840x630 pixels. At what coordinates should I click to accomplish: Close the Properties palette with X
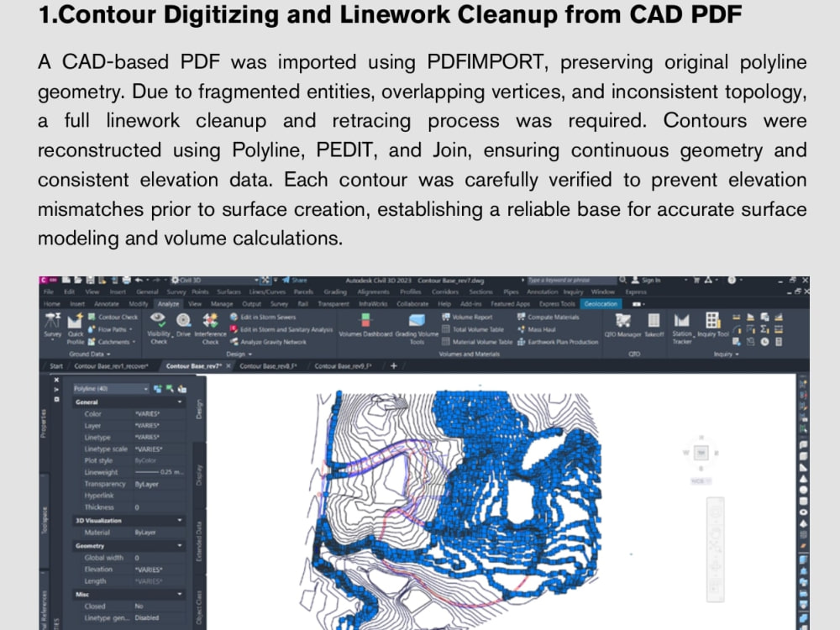tap(56, 380)
